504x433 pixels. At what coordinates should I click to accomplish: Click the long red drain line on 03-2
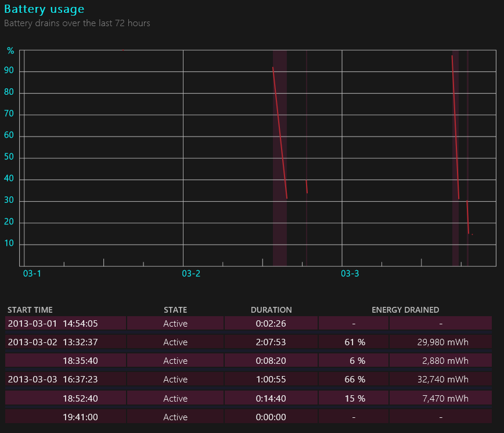click(x=280, y=133)
